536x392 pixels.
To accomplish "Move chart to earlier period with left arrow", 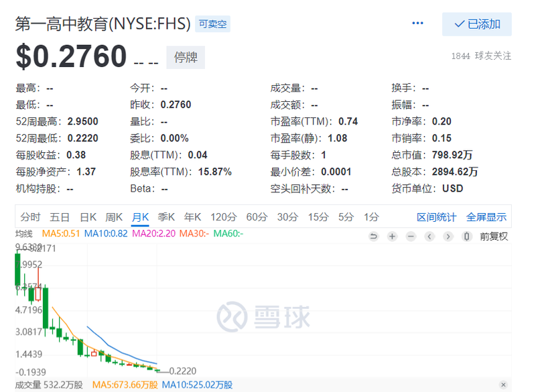I will click(x=429, y=236).
